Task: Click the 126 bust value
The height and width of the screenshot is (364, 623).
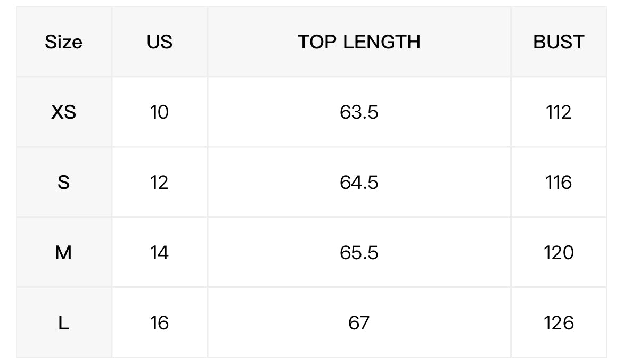Action: (x=559, y=322)
